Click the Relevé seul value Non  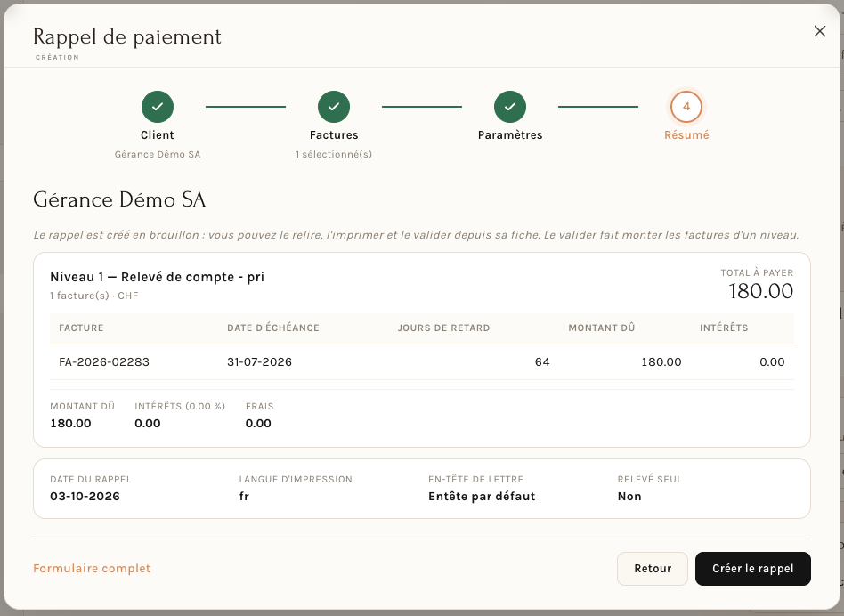click(629, 497)
